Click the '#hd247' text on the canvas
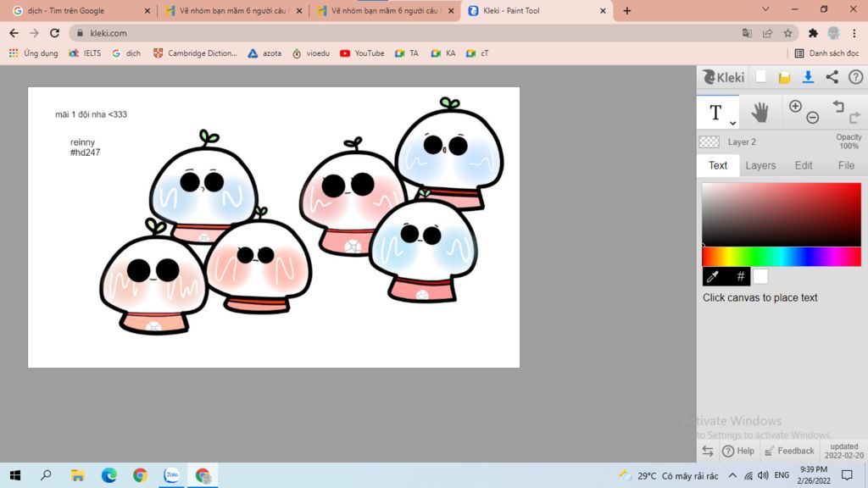The image size is (868, 488). [86, 152]
